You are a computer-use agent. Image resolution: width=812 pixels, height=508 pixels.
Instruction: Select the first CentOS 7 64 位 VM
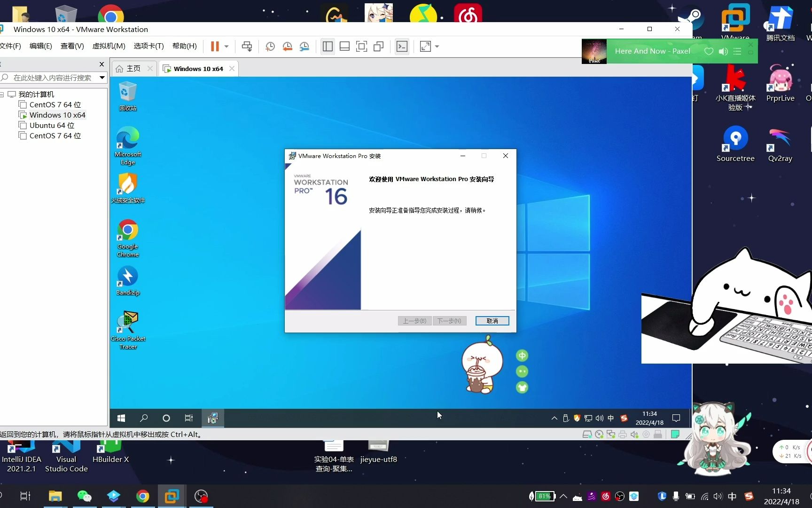[50, 104]
